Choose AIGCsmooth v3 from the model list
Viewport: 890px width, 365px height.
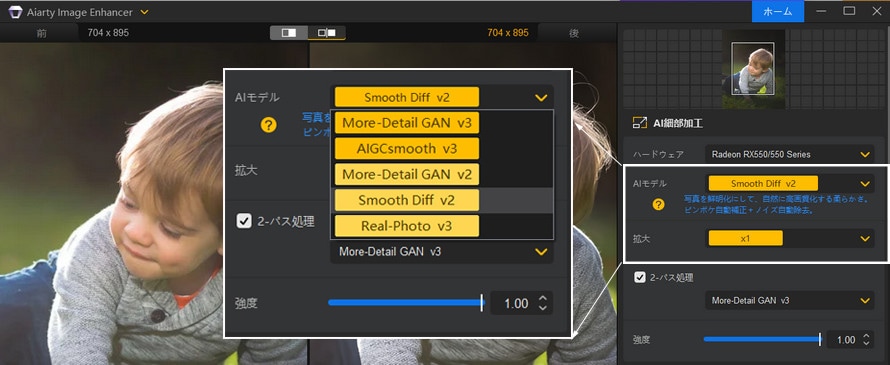407,149
